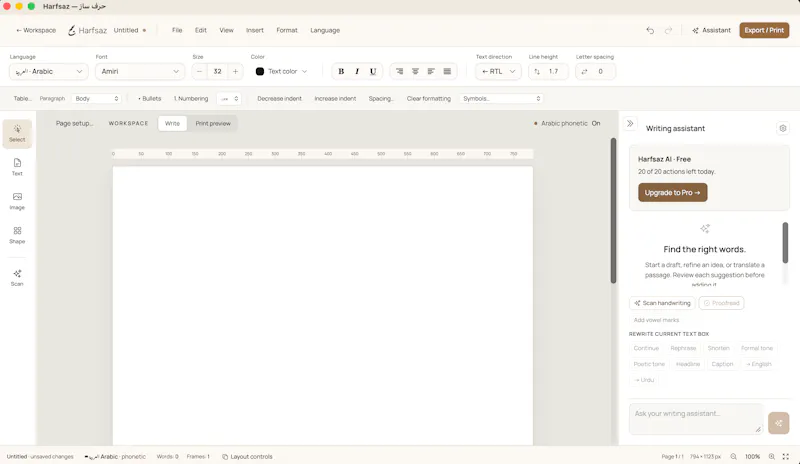Screen dimensions: 800x464
Task: Insert a Table from the toolbar
Action: pyautogui.click(x=22, y=99)
